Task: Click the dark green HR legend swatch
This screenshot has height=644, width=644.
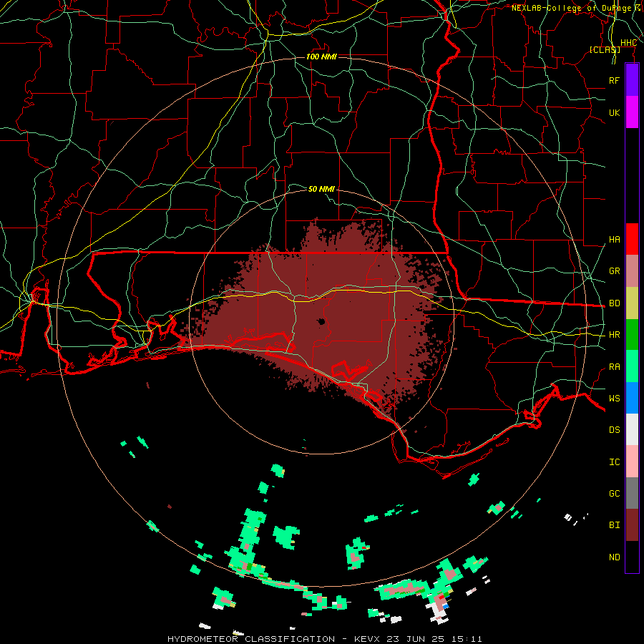Action: pos(632,335)
